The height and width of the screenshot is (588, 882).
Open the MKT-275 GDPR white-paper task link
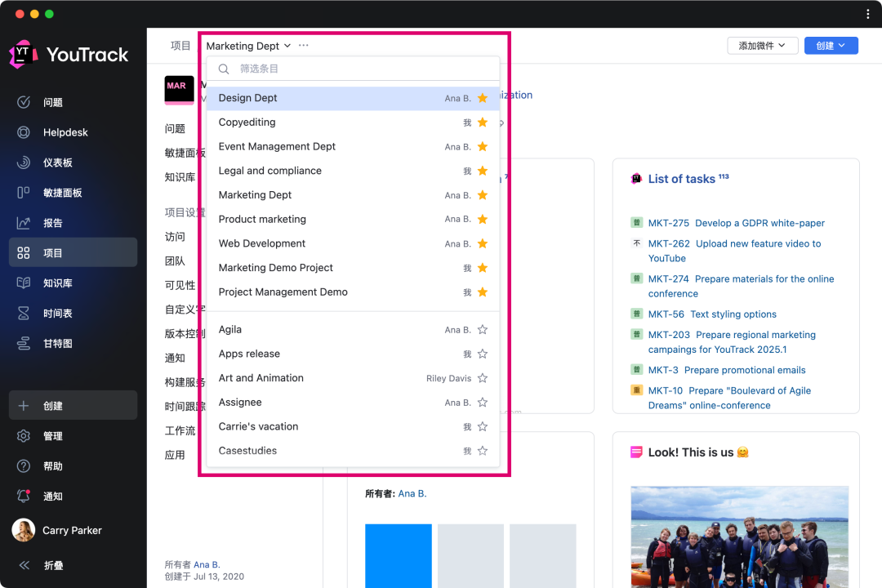point(737,223)
